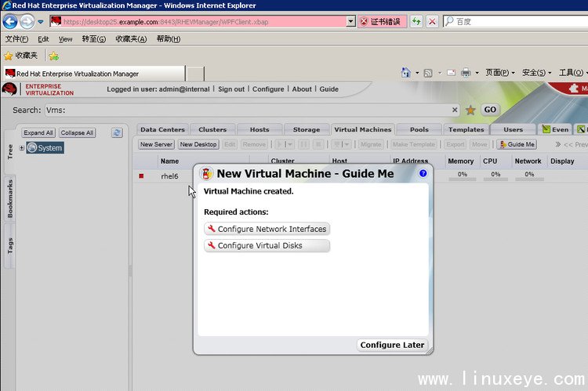Switch to the Pools tab
588x391 pixels.
pyautogui.click(x=419, y=130)
